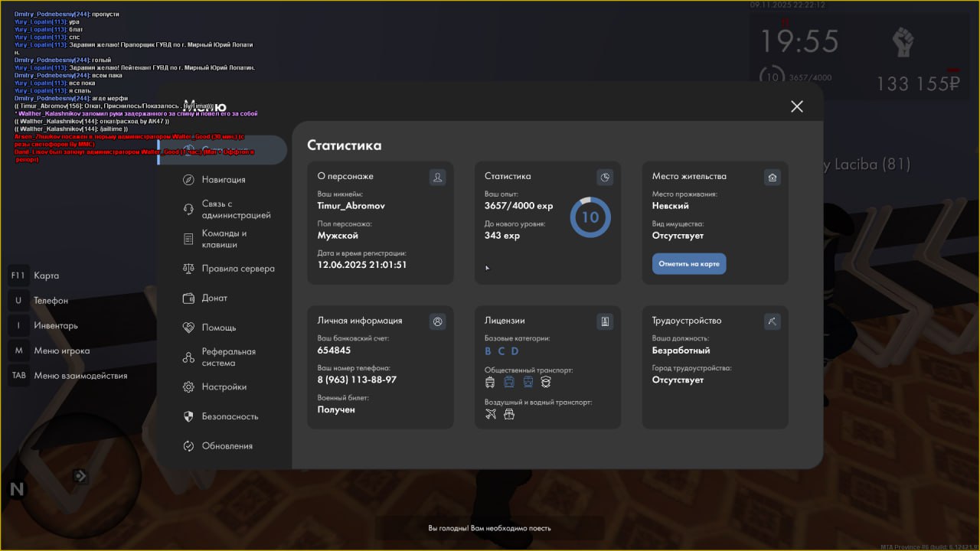Click the gender value Мужской
This screenshot has height=551, width=980.
click(338, 236)
